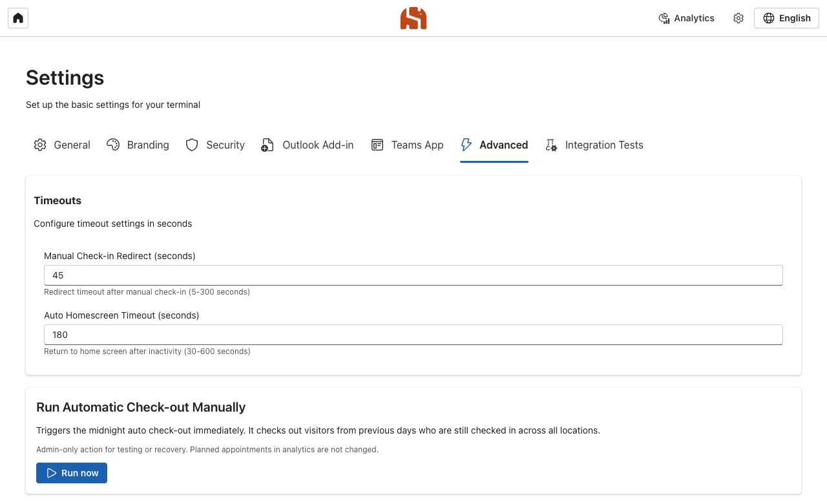827x504 pixels.
Task: Click the Security shield icon
Action: pyautogui.click(x=192, y=145)
